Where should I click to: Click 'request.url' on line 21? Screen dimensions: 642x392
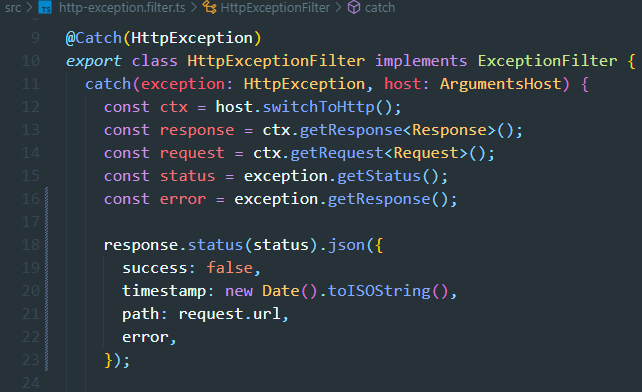tap(229, 314)
